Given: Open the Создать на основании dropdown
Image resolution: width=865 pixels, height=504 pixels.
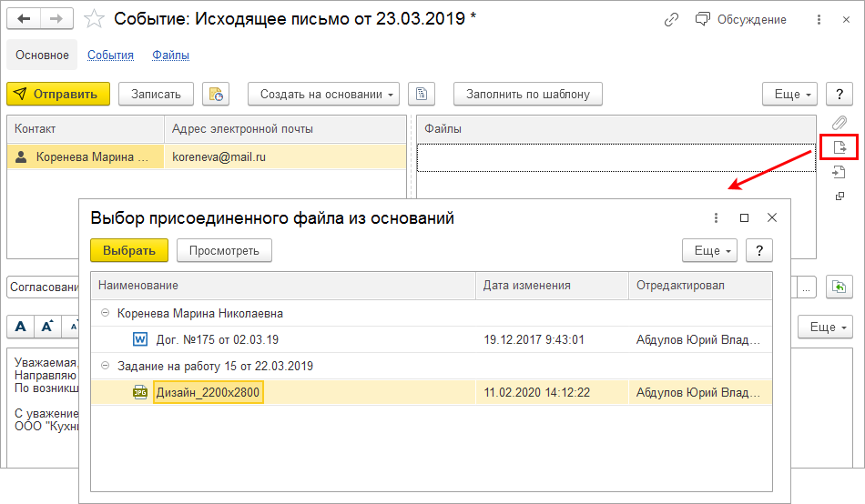Looking at the screenshot, I should (324, 94).
